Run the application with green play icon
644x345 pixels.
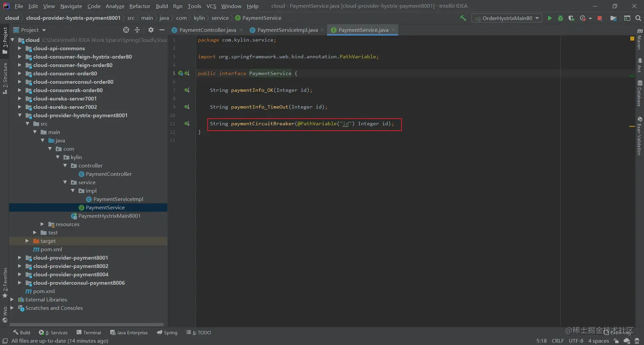point(550,18)
